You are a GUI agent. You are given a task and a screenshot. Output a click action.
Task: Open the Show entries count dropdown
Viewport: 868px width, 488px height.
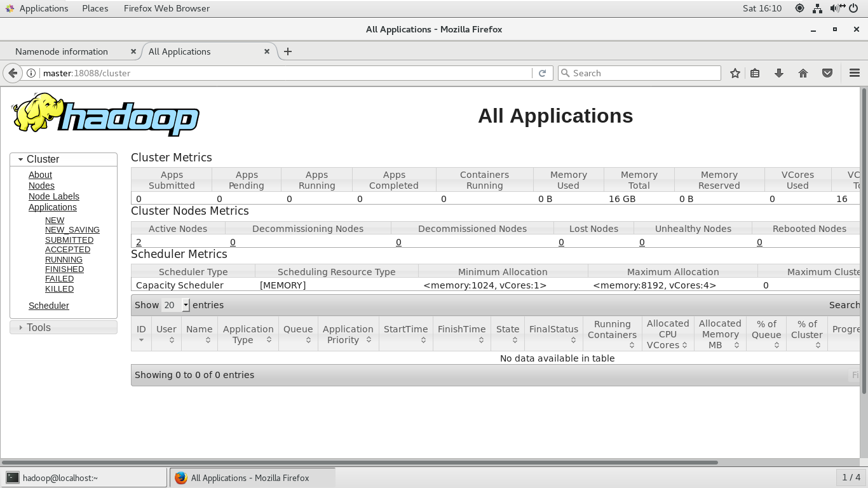tap(175, 305)
